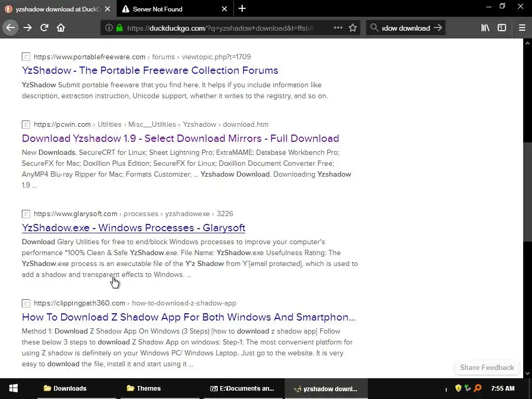Open Download Yzshadow 1.9 mirrors link
Screen dimensions: 532x399
pyautogui.click(x=180, y=138)
